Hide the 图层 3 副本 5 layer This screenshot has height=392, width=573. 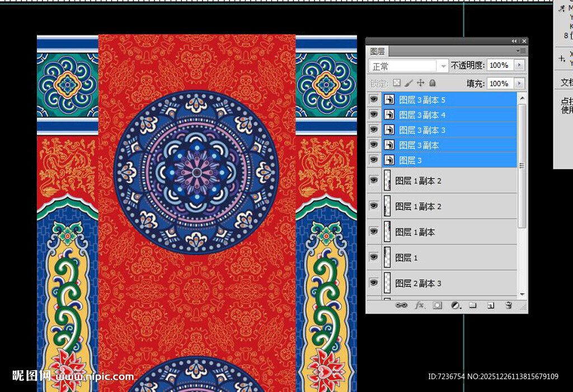374,100
